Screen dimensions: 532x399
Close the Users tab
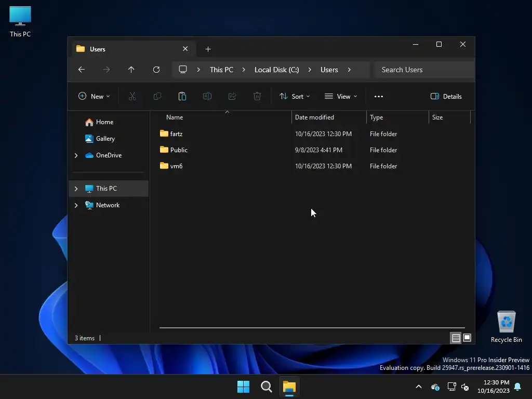[185, 49]
